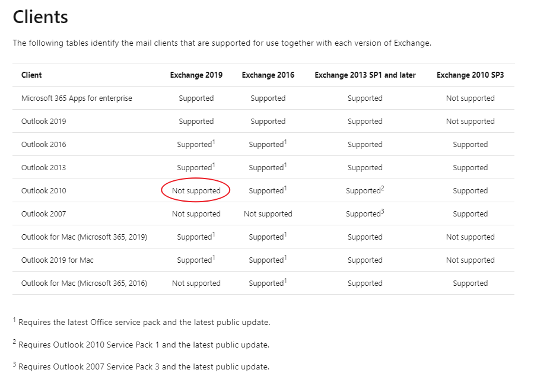Click the Client column header
Image resolution: width=534 pixels, height=392 pixels.
coord(31,75)
